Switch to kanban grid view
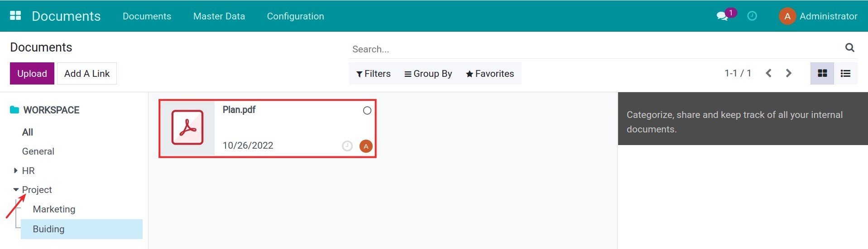868x249 pixels. pyautogui.click(x=822, y=74)
